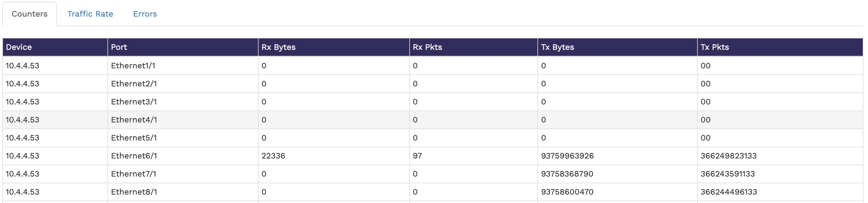Click the Tx Pkts column header
This screenshot has height=203, width=868.
(x=715, y=47)
